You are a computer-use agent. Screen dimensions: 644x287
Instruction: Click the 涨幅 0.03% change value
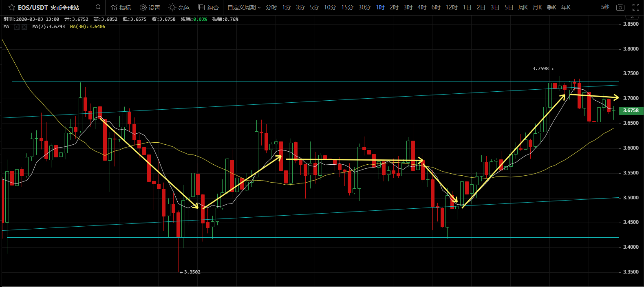[194, 19]
